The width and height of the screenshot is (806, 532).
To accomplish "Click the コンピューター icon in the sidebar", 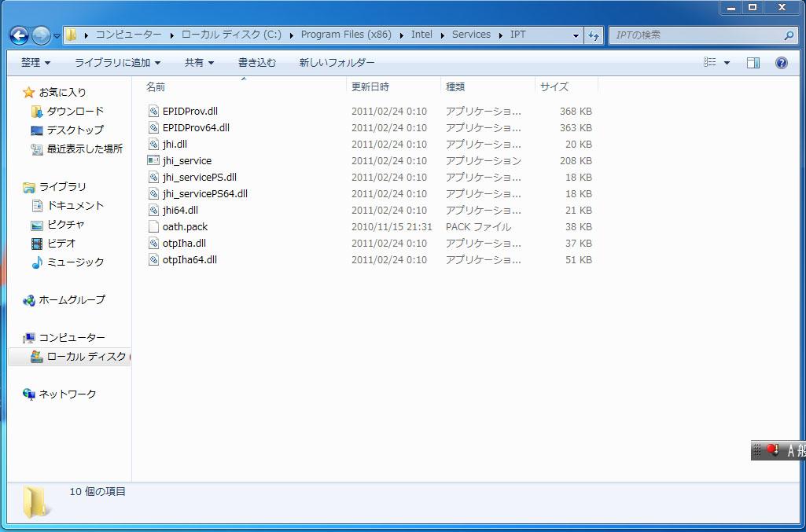I will pos(29,338).
